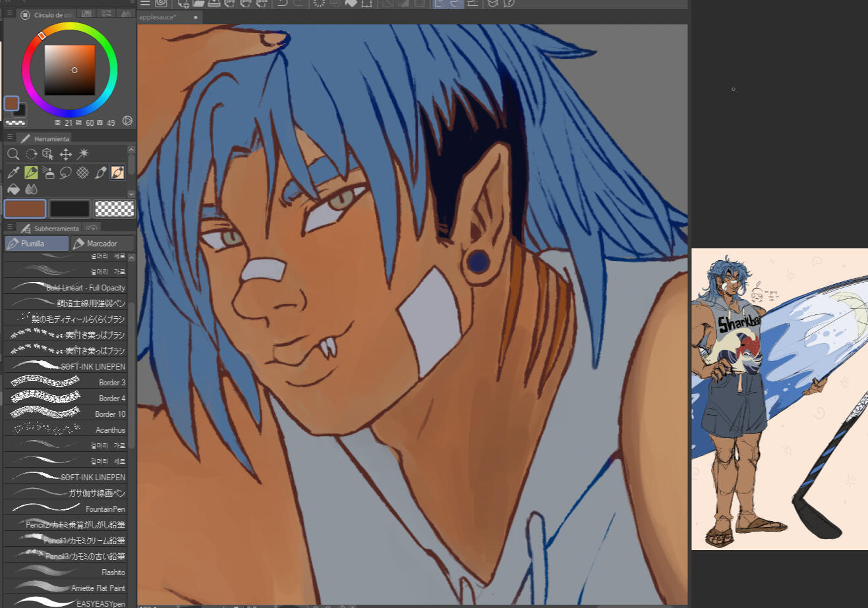Open the Subherramienta panel menu

(9, 227)
